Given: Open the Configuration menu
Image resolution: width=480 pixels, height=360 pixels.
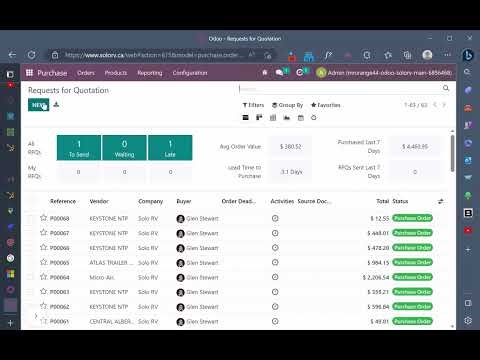Looking at the screenshot, I should [190, 73].
